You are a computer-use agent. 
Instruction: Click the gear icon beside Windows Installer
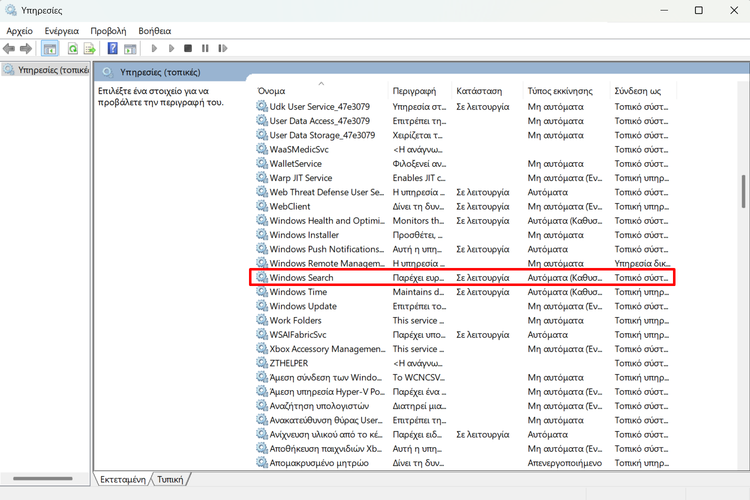[x=262, y=234]
